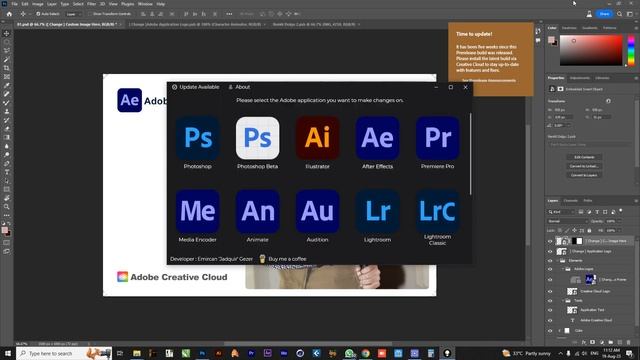The height and width of the screenshot is (360, 640).
Task: Open the Windows Start menu
Action: [7, 353]
